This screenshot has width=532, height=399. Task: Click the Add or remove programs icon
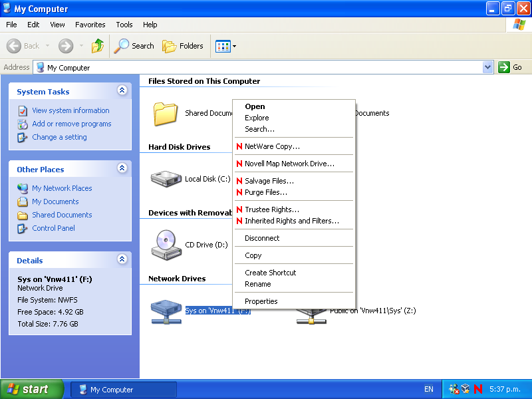coord(23,124)
